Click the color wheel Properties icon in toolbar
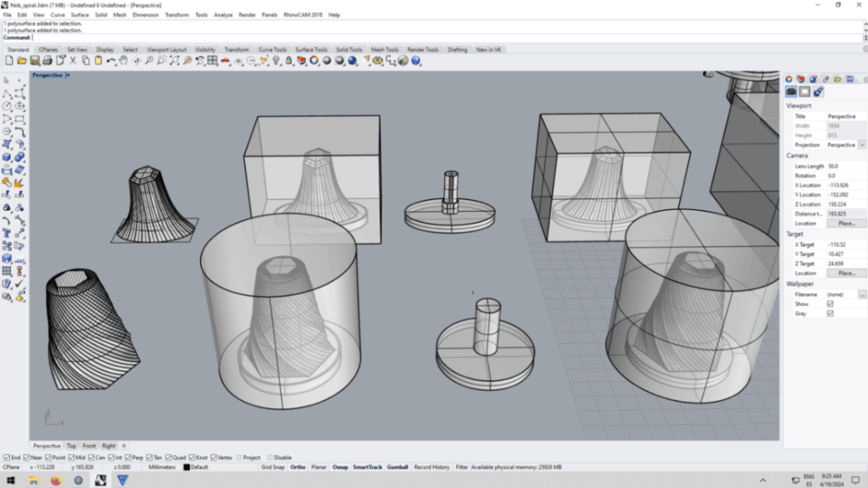 pos(314,60)
